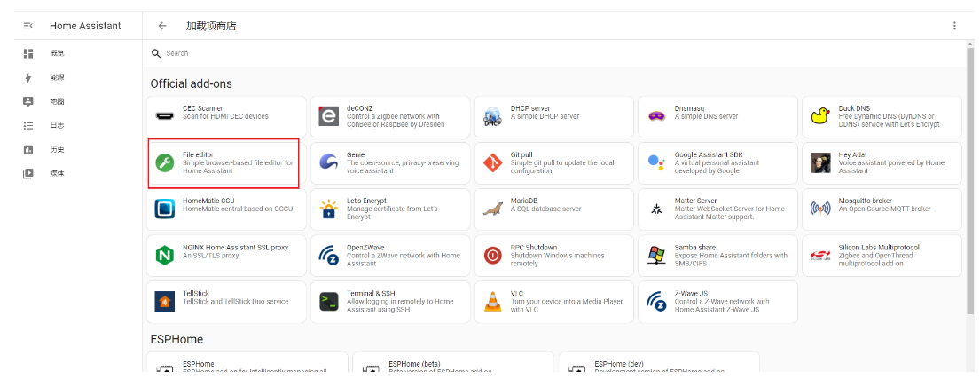Click the Samba share Windows icon

pyautogui.click(x=656, y=255)
